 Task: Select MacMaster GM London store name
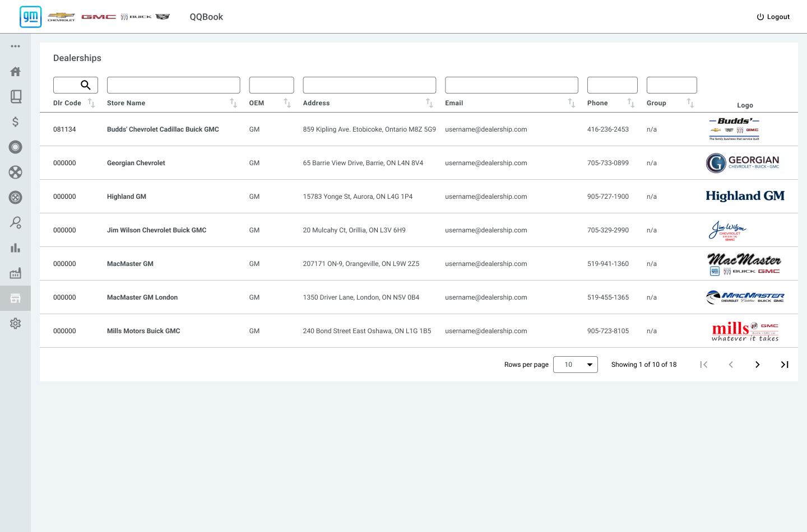(x=142, y=297)
